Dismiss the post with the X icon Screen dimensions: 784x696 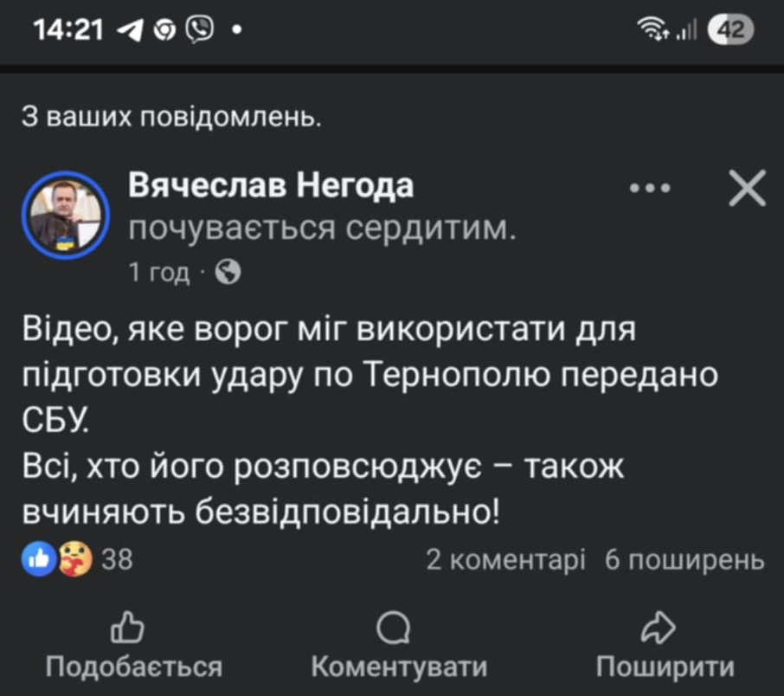pyautogui.click(x=747, y=188)
